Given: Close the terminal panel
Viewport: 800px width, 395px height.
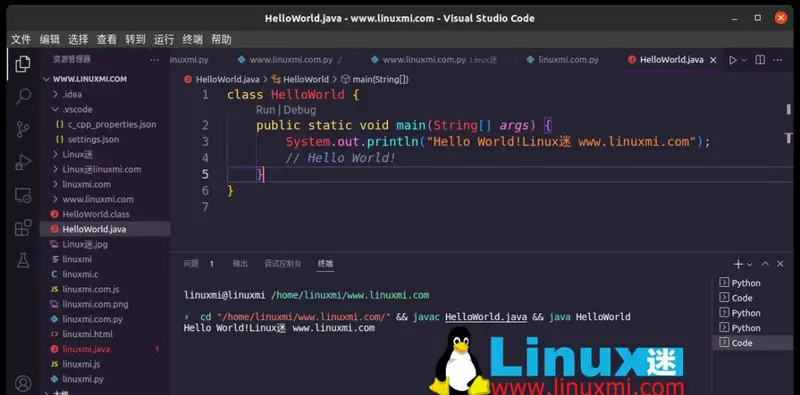Looking at the screenshot, I should pos(780,264).
